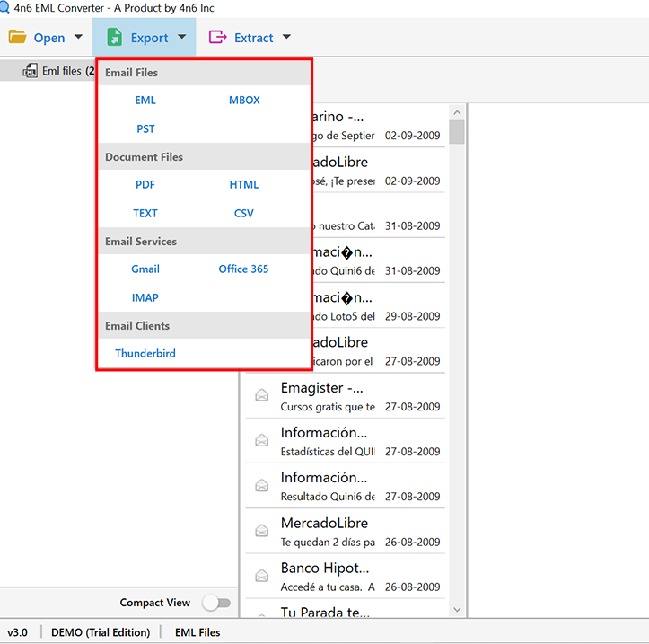Click envelope icon beside Banco Hipot email
This screenshot has height=644, width=649.
pyautogui.click(x=261, y=575)
